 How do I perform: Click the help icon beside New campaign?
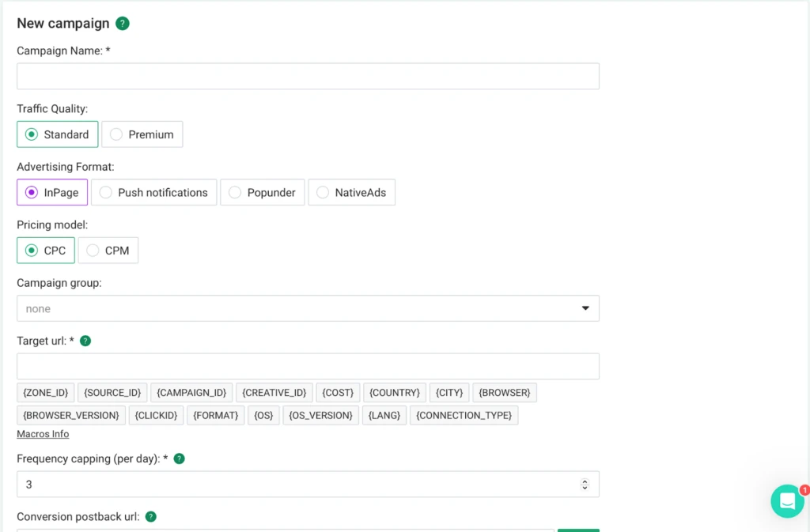[123, 23]
